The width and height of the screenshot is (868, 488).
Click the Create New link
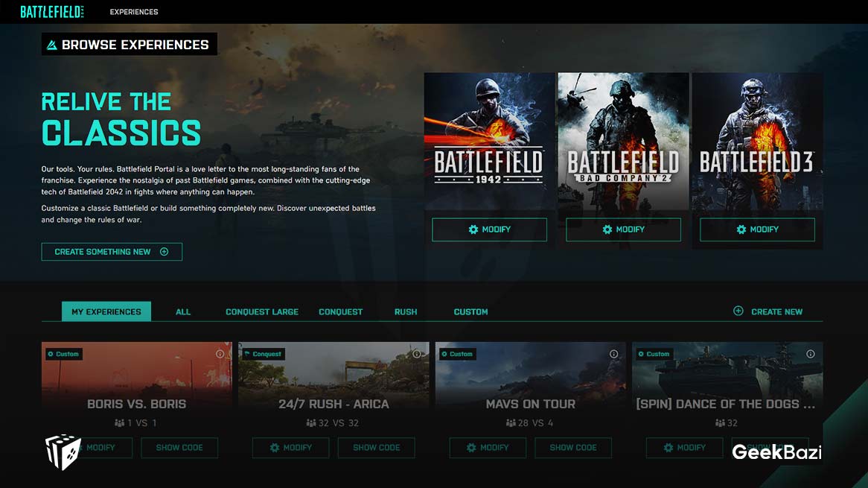[768, 311]
